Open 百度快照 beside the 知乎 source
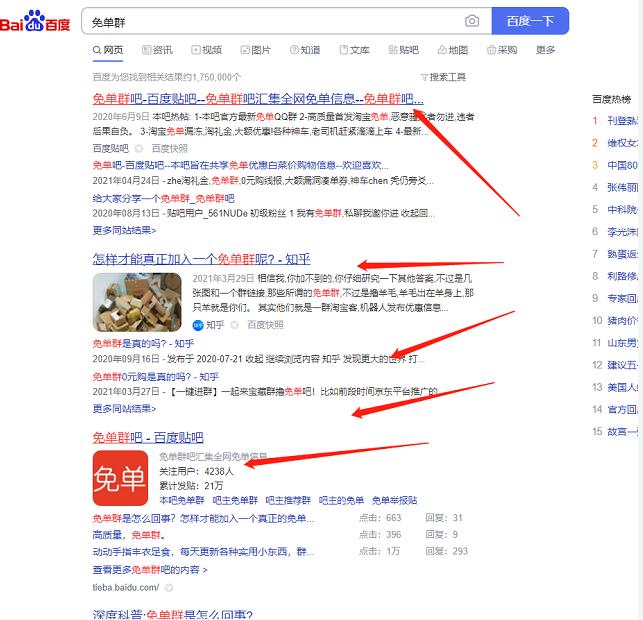643x620 pixels. (265, 325)
